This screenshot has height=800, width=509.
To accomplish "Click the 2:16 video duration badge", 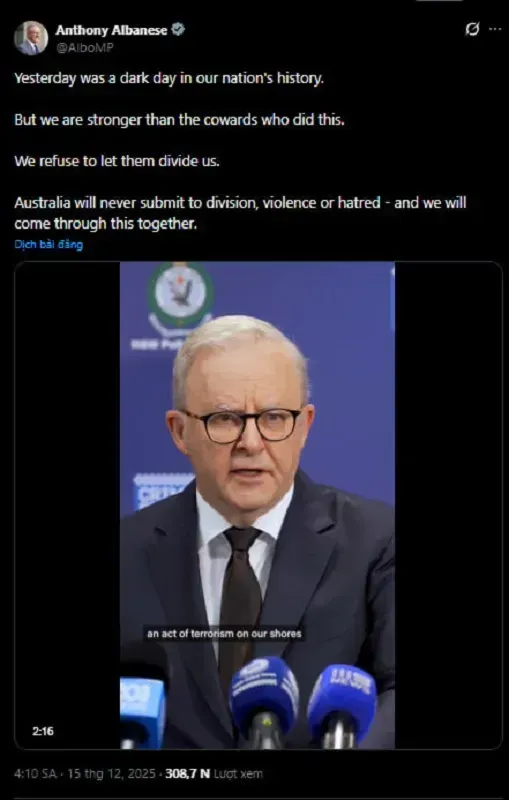I will [43, 731].
